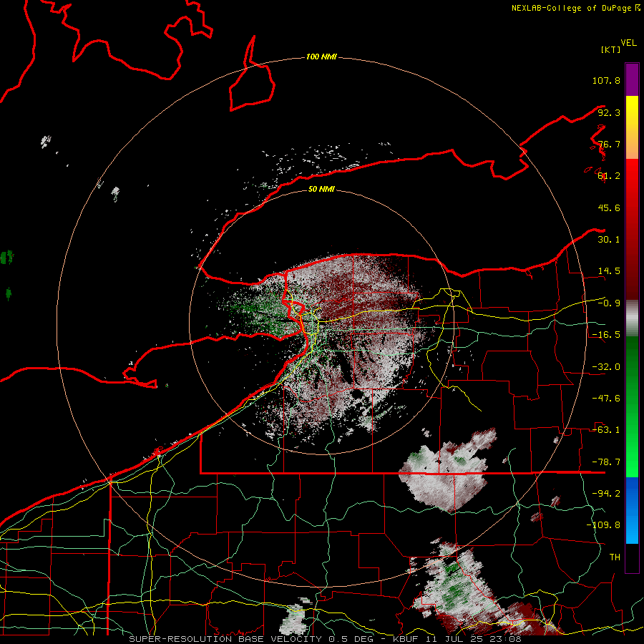Click the -16.5 velocity scale value
The width and height of the screenshot is (644, 644).
click(606, 335)
